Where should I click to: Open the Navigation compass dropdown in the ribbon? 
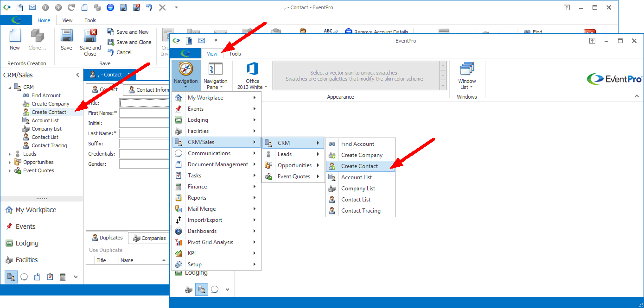pos(186,75)
